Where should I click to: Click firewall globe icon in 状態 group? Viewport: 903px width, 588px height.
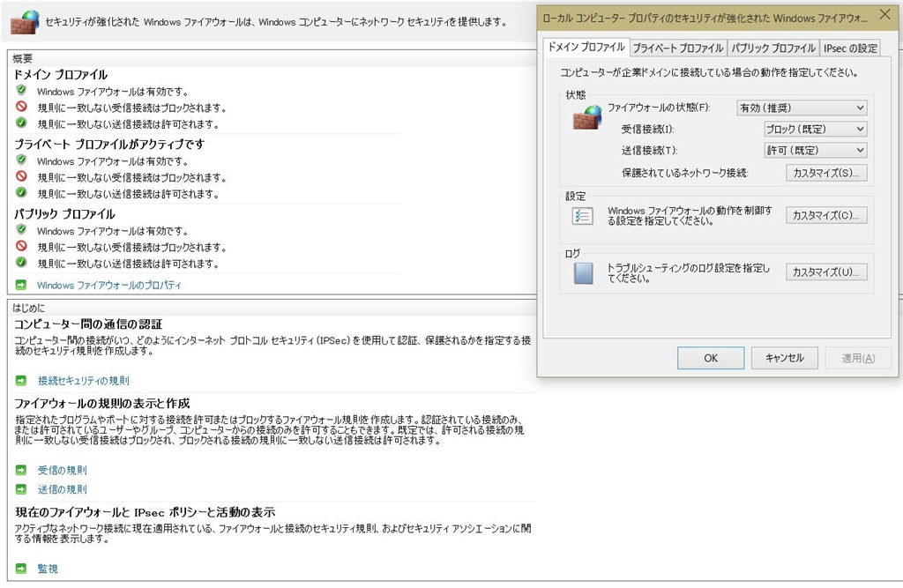587,117
